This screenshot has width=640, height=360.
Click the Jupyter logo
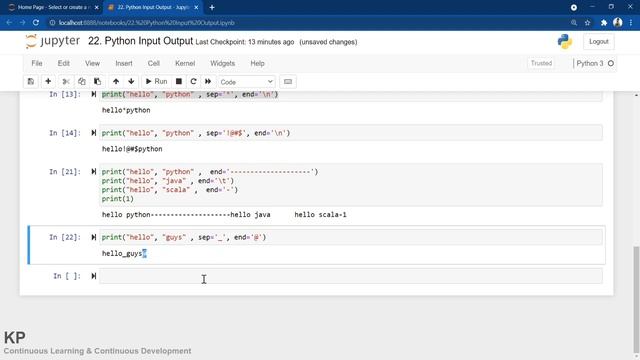coord(53,41)
